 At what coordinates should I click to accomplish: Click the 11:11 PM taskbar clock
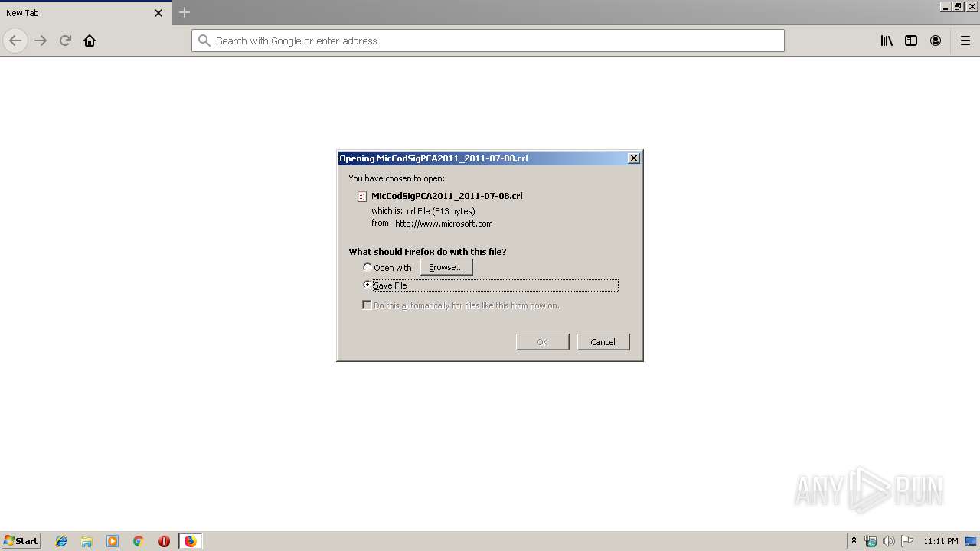pos(941,541)
